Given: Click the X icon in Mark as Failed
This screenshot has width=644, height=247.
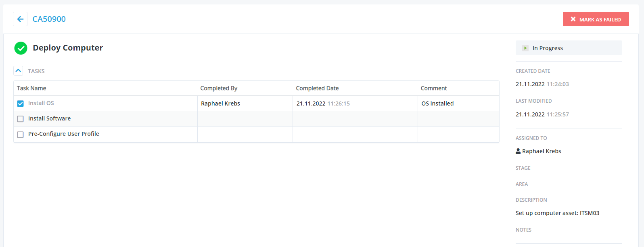Looking at the screenshot, I should pyautogui.click(x=573, y=19).
